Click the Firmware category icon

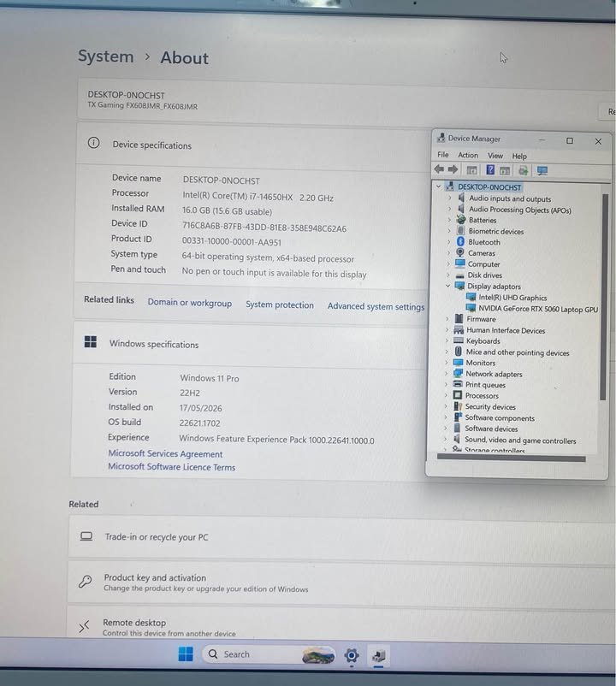[459, 318]
